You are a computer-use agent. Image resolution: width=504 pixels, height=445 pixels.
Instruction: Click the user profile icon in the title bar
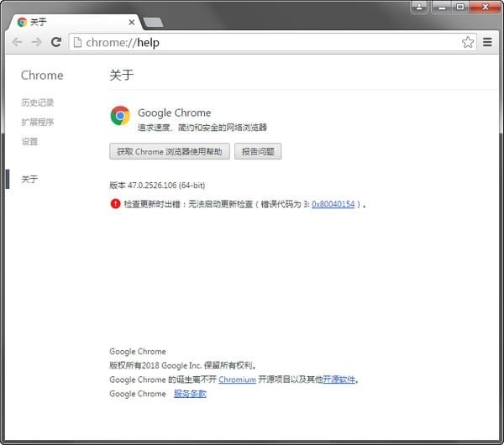tap(420, 7)
